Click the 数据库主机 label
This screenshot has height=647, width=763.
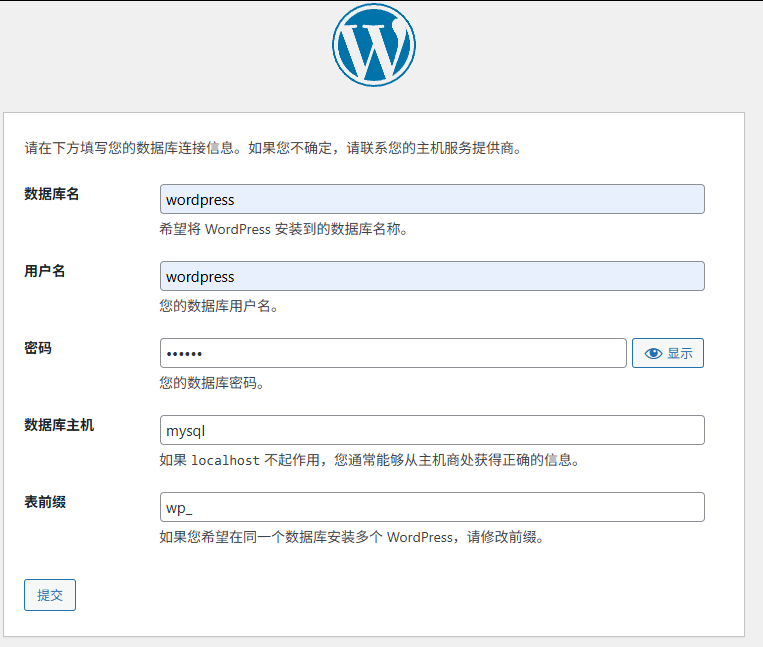59,425
